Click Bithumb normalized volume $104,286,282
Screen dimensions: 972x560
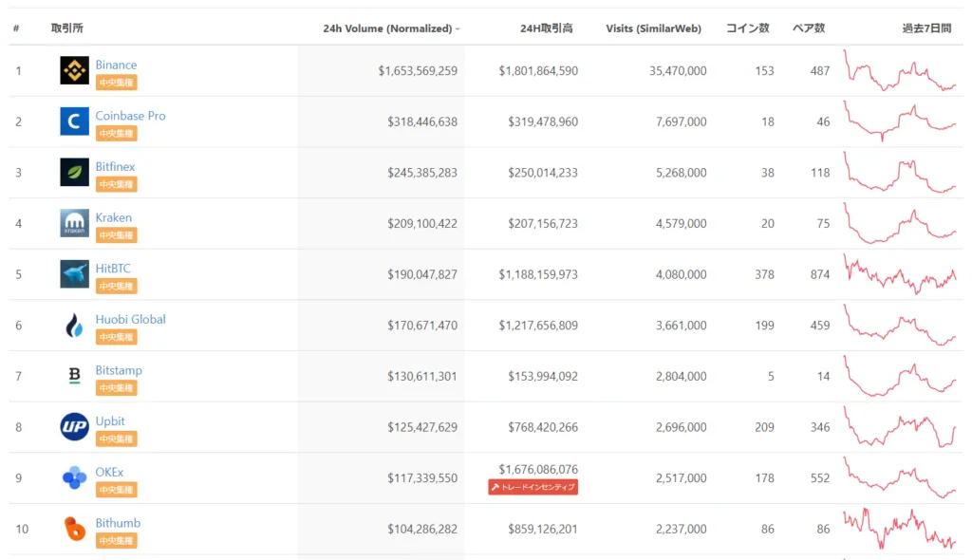click(422, 529)
